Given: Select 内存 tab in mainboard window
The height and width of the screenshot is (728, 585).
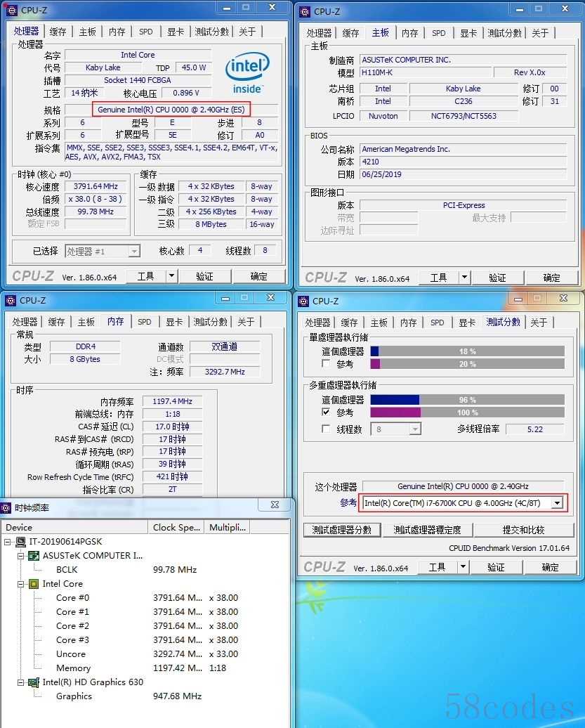Looking at the screenshot, I should (409, 33).
